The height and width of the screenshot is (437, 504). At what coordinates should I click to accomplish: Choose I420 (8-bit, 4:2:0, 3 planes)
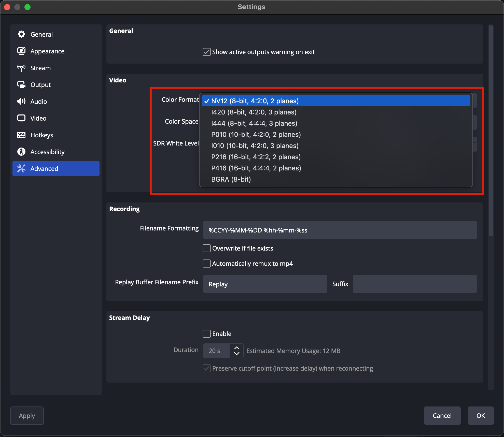336,112
